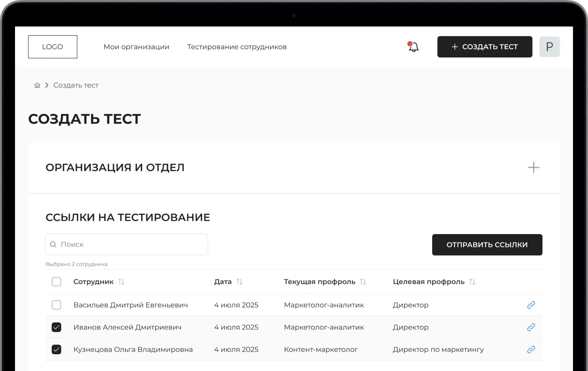Uncheck the box for Иванов Алексей Дмитриевич
588x371 pixels.
[x=57, y=327]
